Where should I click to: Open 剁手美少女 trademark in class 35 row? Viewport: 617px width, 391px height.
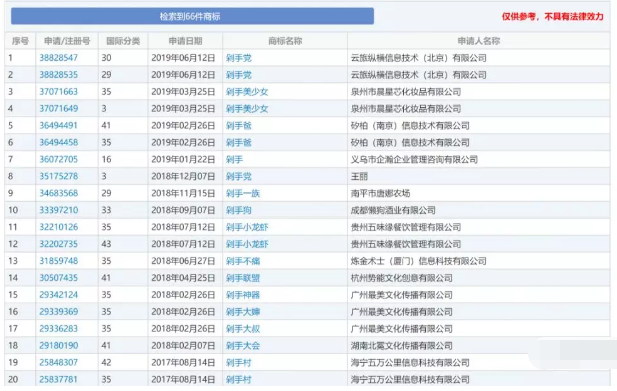pos(247,92)
